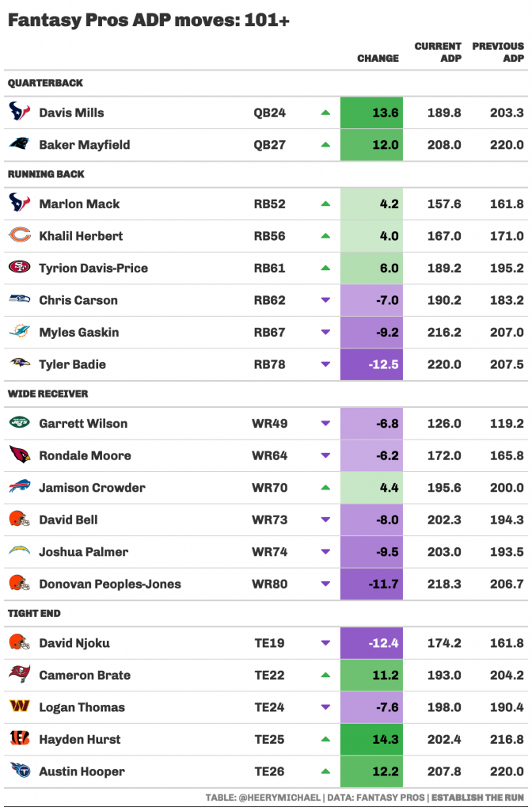Screen dimensions: 532x811
Task: Click the CURRENT ADP column header
Action: [437, 52]
